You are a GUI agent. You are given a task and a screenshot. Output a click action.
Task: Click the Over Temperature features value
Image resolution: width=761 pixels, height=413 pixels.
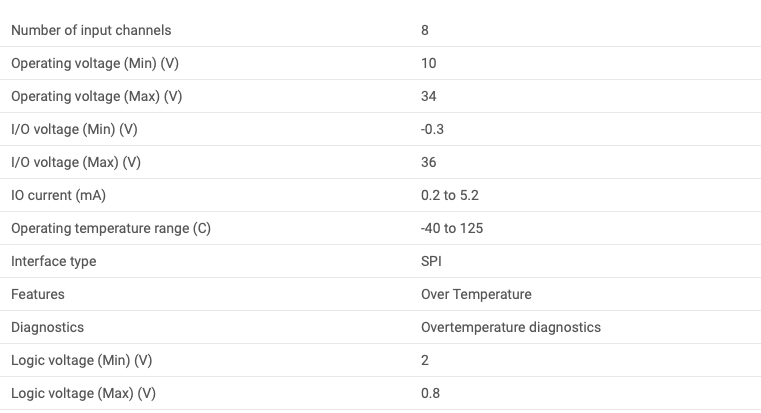coord(476,294)
